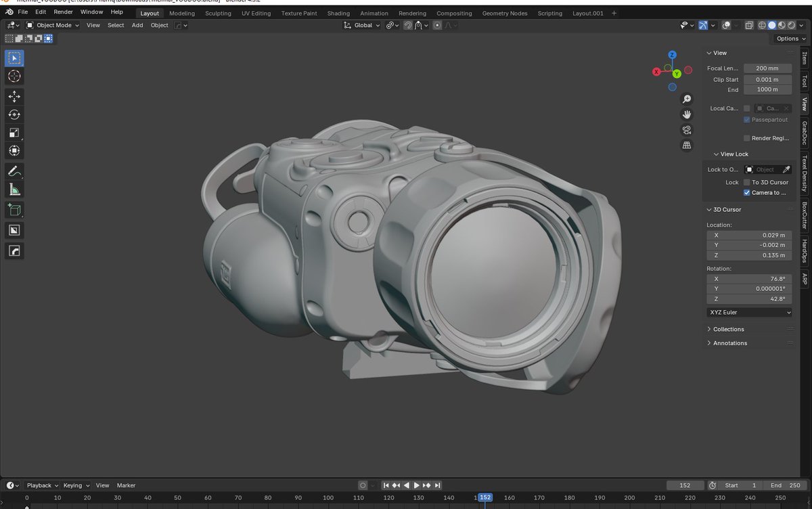The height and width of the screenshot is (509, 812).
Task: Open the Object Mode dropdown
Action: pos(53,25)
